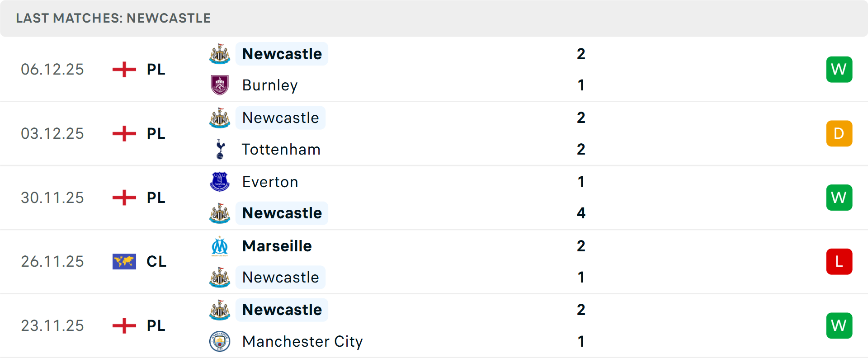Open the Manchester City team link
The image size is (868, 358).
(x=302, y=341)
